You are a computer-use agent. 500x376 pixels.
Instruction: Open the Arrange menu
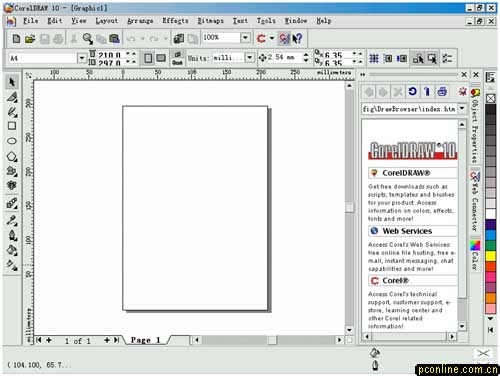140,21
